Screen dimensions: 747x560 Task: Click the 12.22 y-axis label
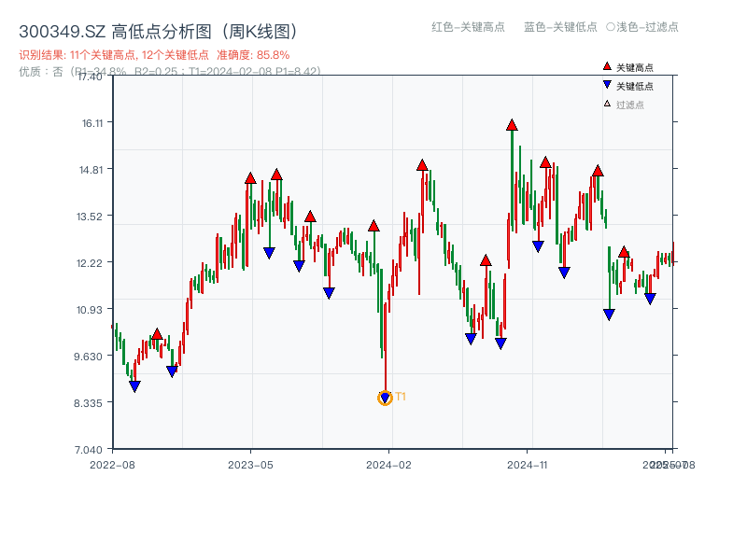[90, 263]
